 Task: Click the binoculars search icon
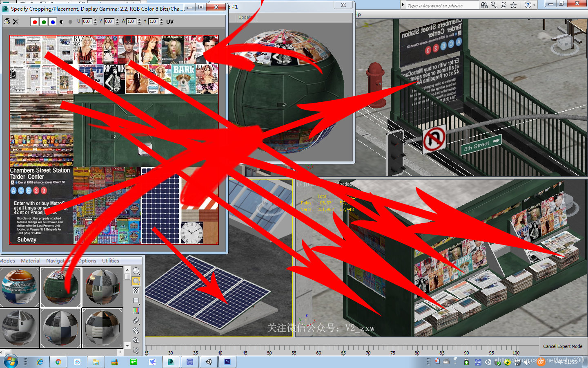[x=484, y=5]
